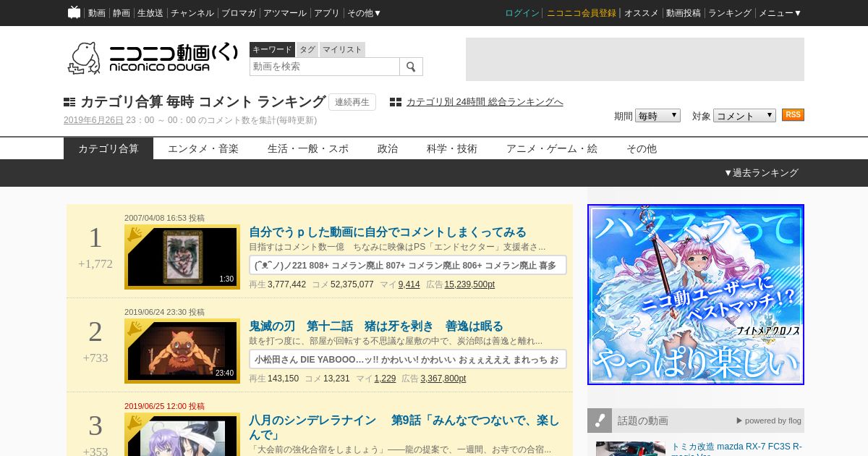Click the 動画を検索 search field
This screenshot has height=456, width=868.
tap(325, 67)
